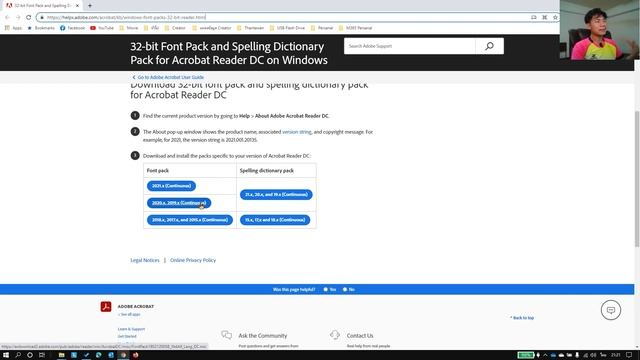Viewport: 640px width, 360px height.
Task: Open the Facebook bookmark
Action: click(72, 28)
